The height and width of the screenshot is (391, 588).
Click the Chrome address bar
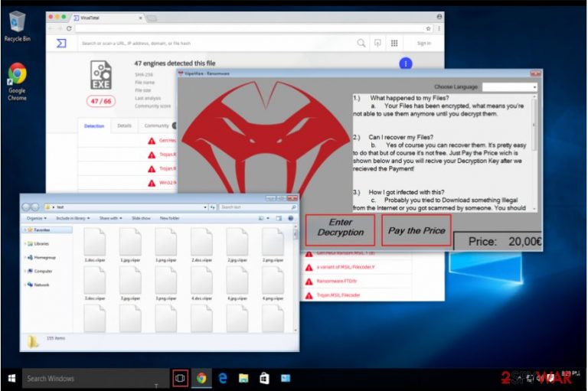click(x=250, y=28)
